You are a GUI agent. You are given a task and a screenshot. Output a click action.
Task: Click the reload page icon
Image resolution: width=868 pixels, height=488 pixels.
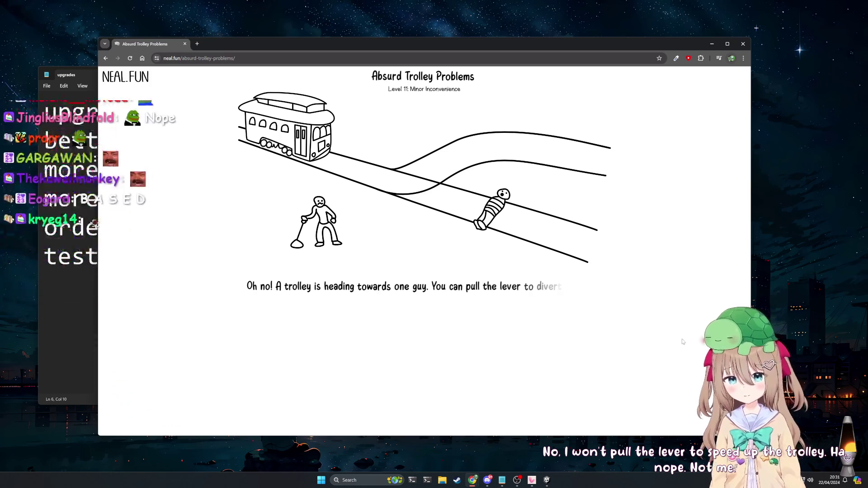pyautogui.click(x=130, y=58)
